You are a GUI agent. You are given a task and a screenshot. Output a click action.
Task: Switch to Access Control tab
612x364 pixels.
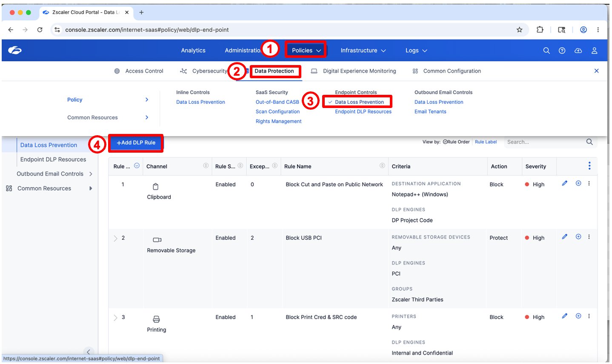[139, 71]
